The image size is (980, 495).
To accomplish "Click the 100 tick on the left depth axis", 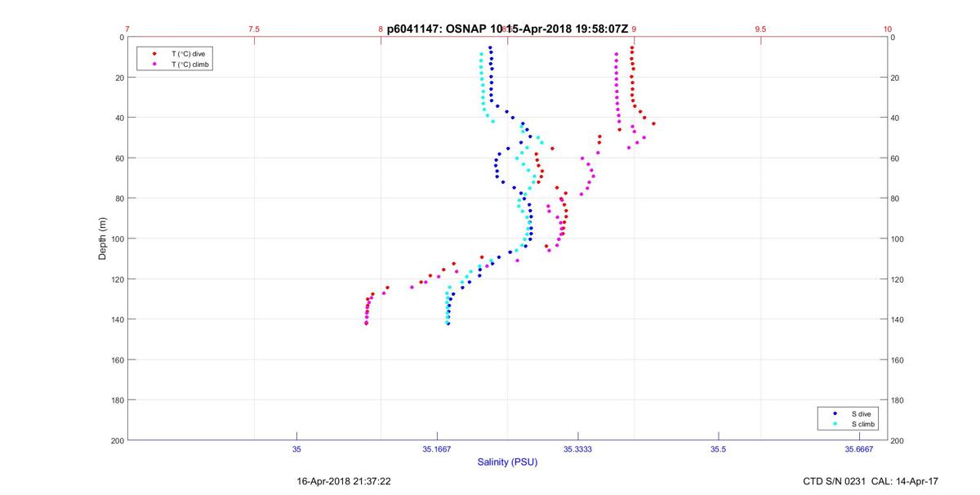I will (117, 239).
